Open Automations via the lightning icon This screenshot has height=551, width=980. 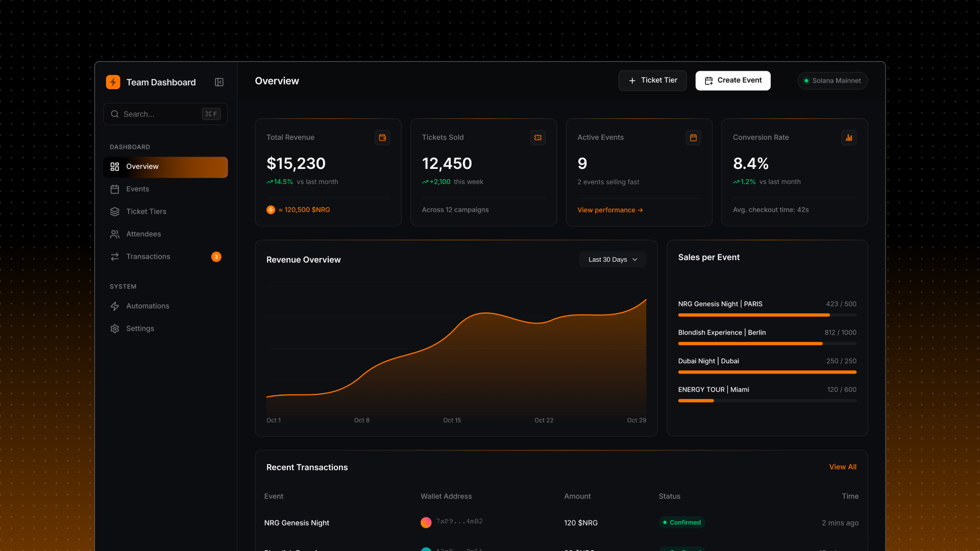[115, 306]
